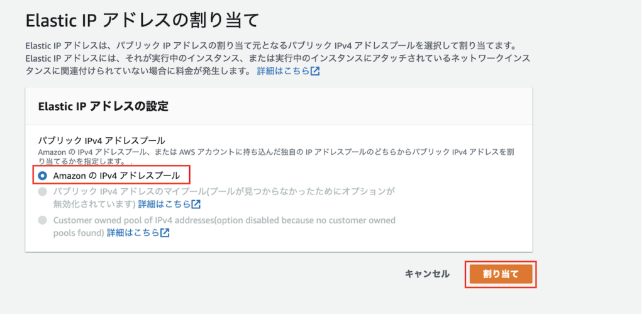Click the 'Amazon の IPv4 アドレスプール' label text
This screenshot has width=644, height=314.
(x=116, y=175)
